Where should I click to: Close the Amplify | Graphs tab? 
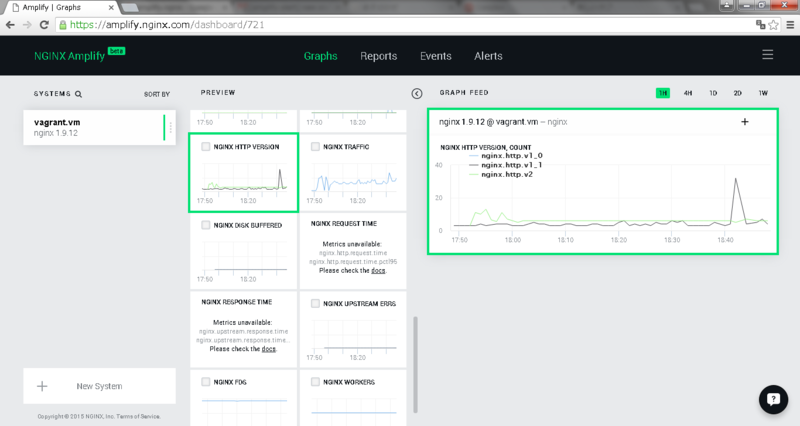click(111, 7)
